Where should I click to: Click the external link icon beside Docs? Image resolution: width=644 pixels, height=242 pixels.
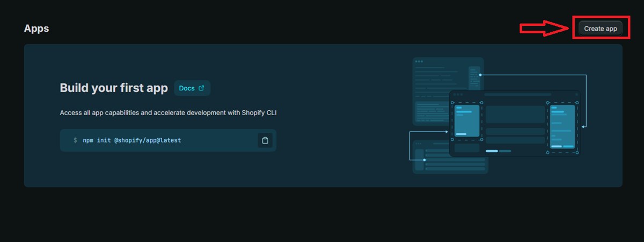201,88
